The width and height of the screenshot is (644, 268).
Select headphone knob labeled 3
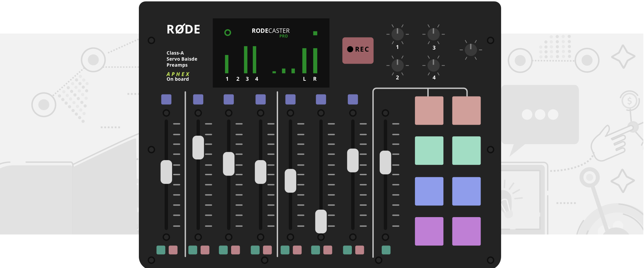(433, 34)
